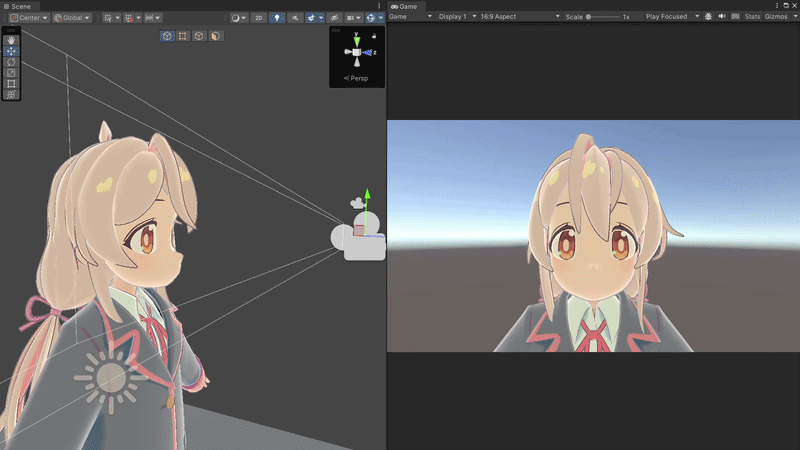The image size is (800, 450).
Task: Toggle scene lighting bulb button
Action: coord(277,18)
